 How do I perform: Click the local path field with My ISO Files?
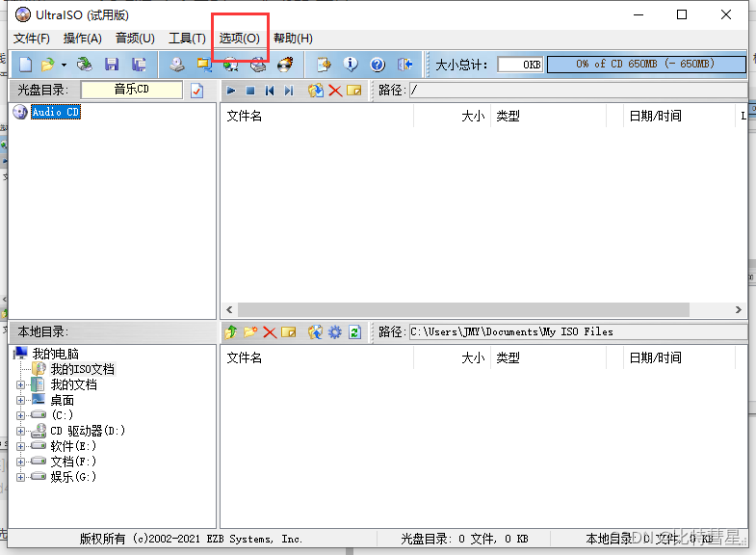click(578, 331)
